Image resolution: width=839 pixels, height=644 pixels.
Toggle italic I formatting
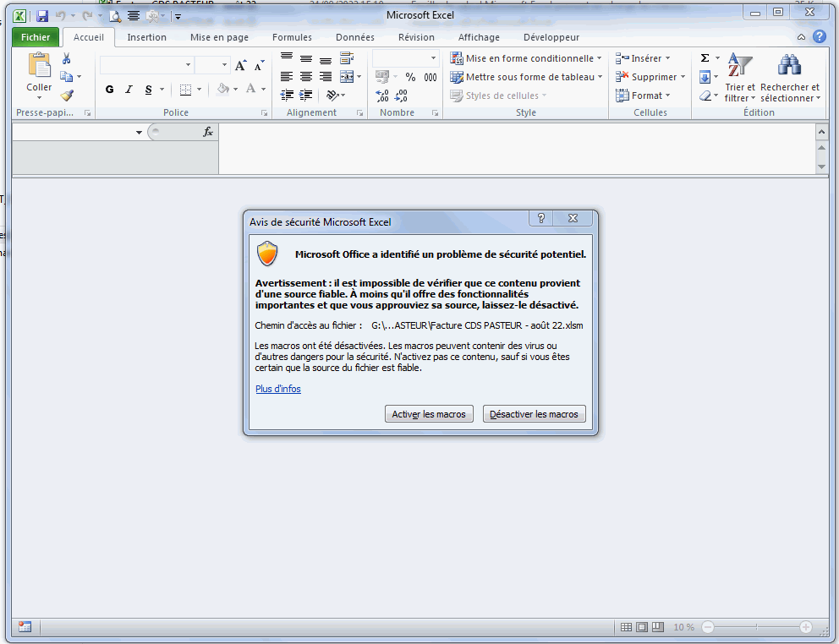click(129, 90)
